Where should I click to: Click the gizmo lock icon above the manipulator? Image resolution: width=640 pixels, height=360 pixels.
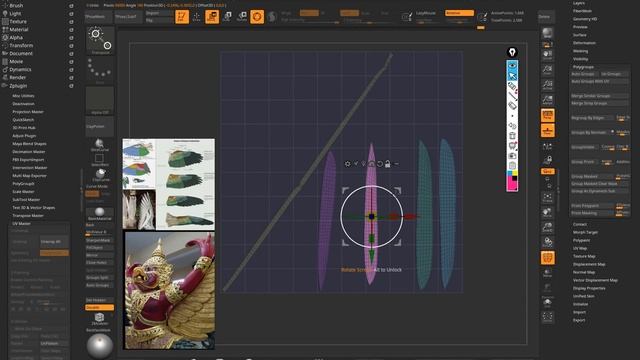tap(388, 164)
